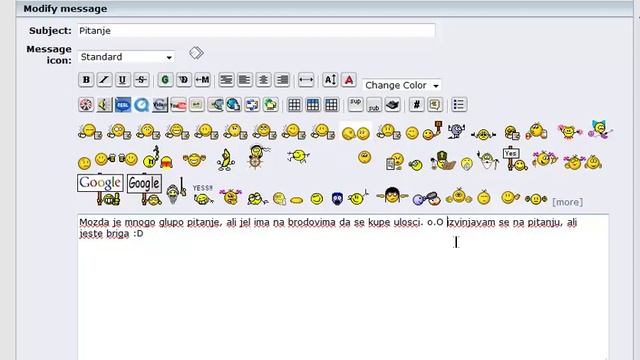Click the font size button
This screenshot has height=360, width=640.
click(330, 80)
